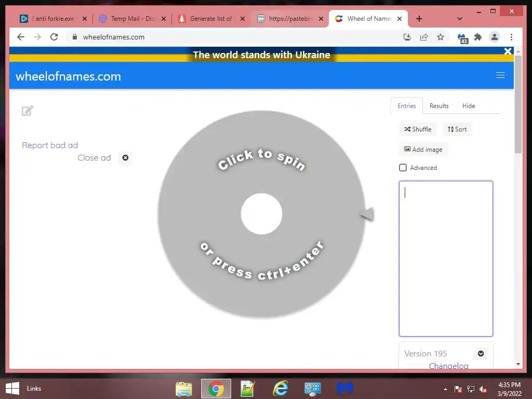This screenshot has width=532, height=399.
Task: Click inside the entries text box
Action: coord(446,259)
